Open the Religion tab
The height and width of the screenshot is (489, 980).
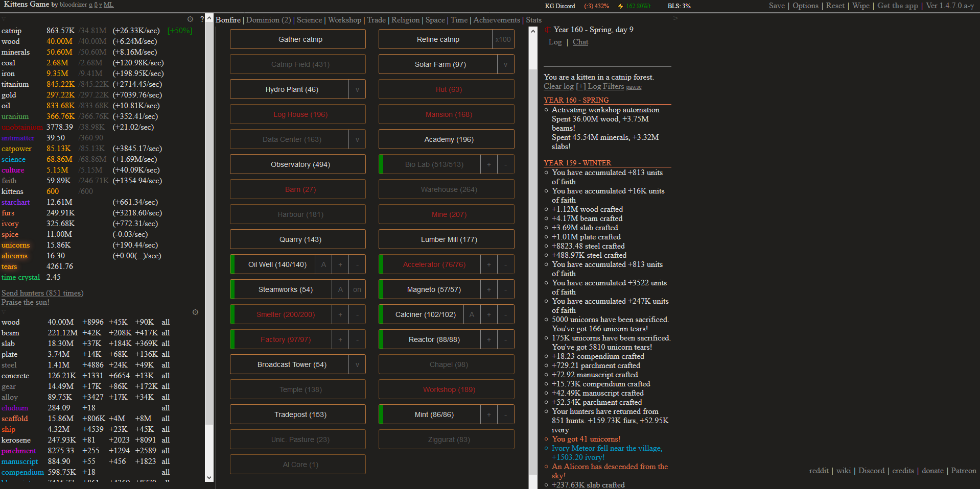[x=405, y=20]
